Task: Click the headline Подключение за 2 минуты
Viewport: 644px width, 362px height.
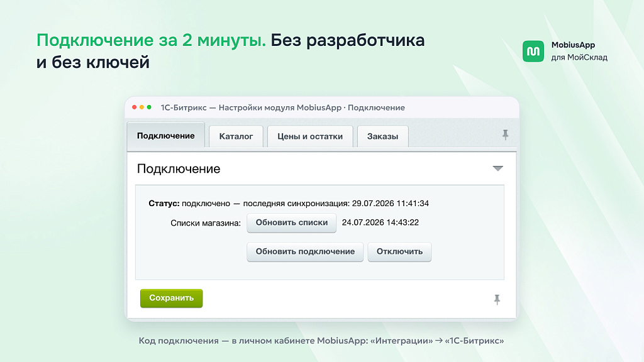Action: click(151, 40)
